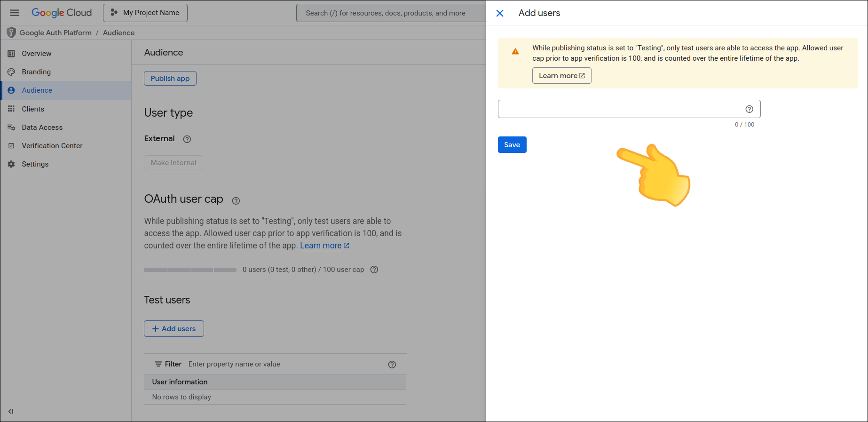This screenshot has width=868, height=422.
Task: Click the Audience breadcrumb text
Action: [118, 32]
